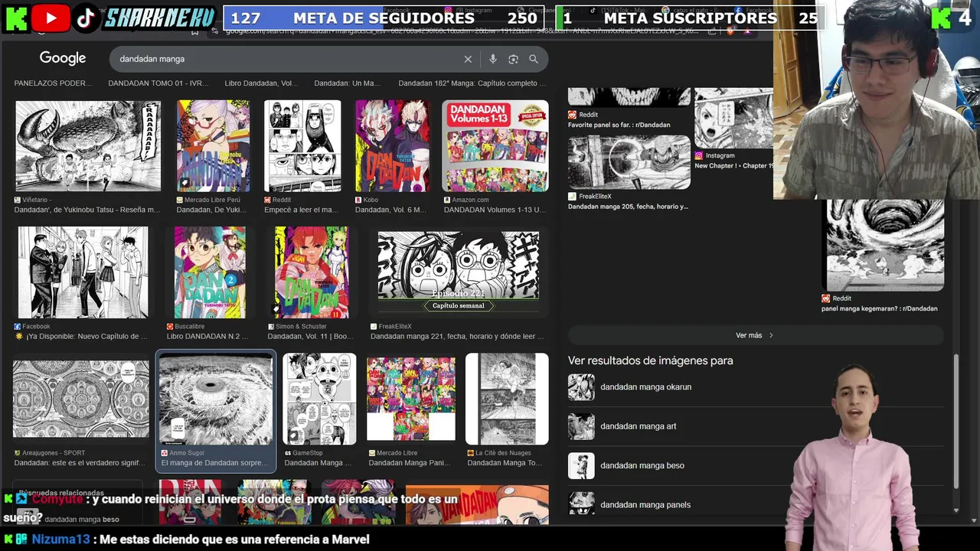Screen dimensions: 980x551
Task: Click the 'Libro Dandadan, Vol...' caption
Action: click(261, 83)
